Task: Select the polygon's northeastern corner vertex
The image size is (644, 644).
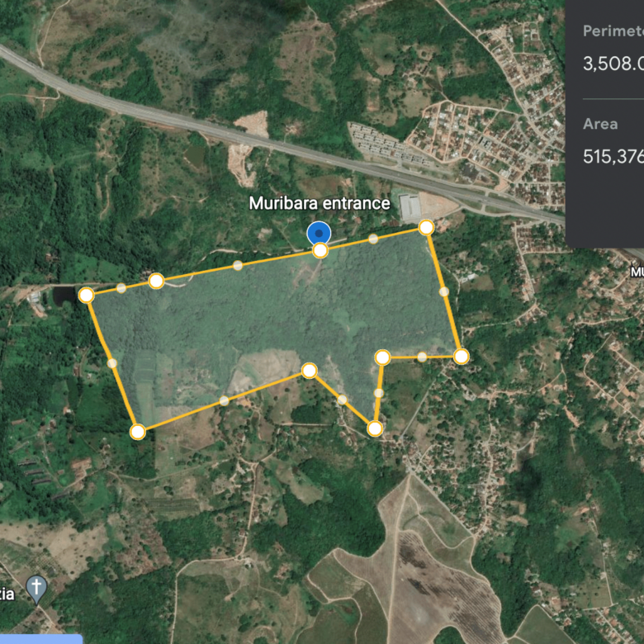Action: click(426, 227)
